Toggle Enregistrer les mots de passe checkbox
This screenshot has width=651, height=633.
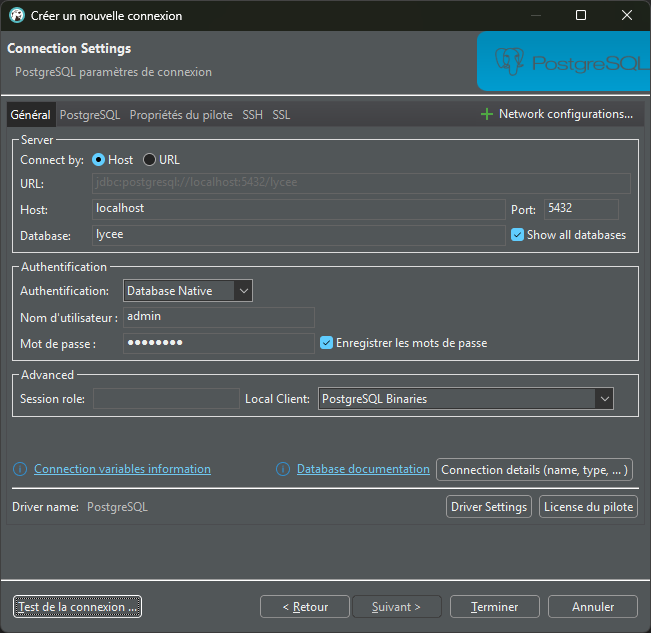[326, 343]
